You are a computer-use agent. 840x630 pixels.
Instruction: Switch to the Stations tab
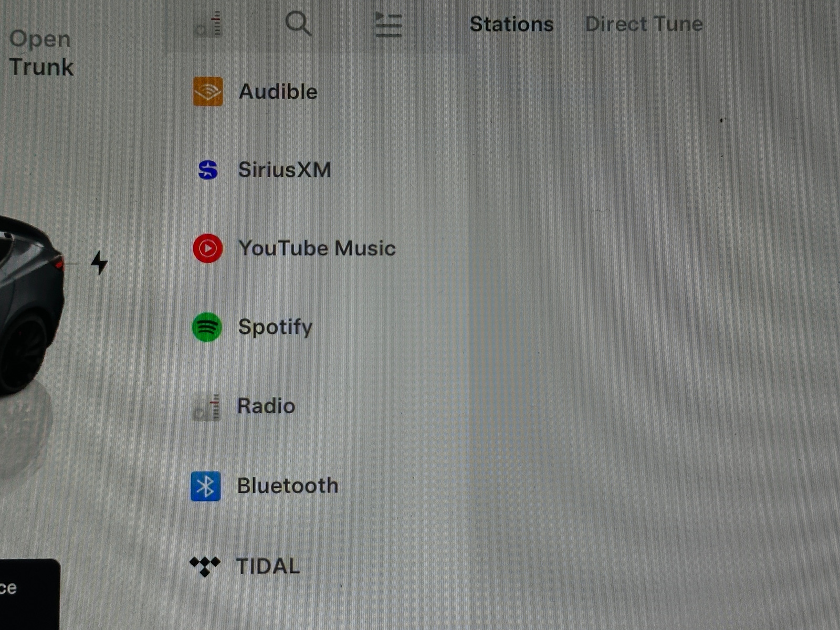(x=511, y=24)
